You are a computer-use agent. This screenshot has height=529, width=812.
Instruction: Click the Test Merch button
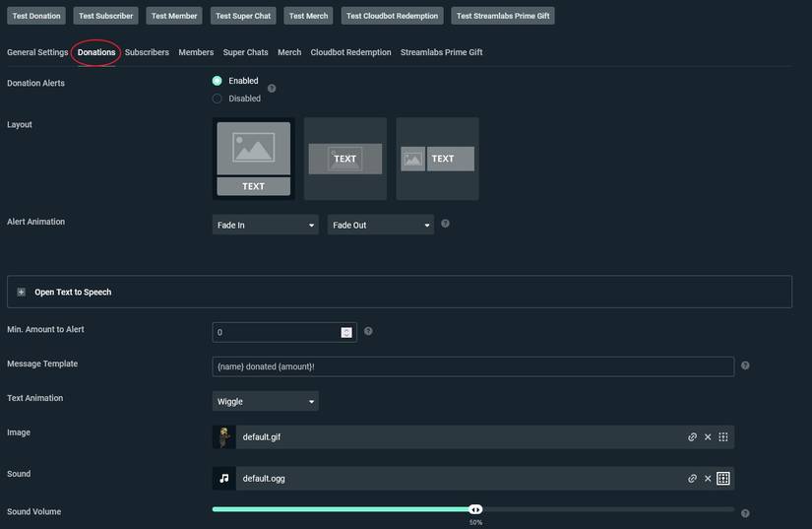coord(308,16)
